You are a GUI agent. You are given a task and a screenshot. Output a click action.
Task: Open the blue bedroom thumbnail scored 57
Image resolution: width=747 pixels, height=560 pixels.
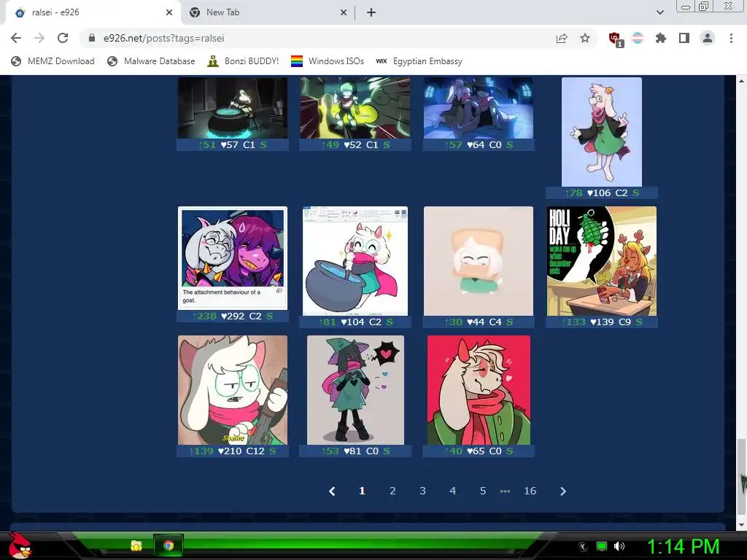pos(479,108)
